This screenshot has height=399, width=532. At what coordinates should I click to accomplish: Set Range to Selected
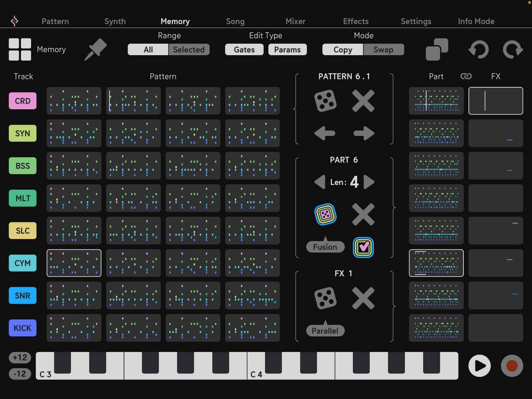(189, 50)
